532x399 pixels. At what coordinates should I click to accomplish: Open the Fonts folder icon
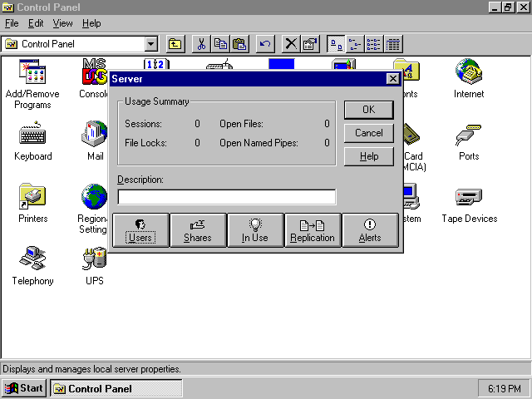[411, 76]
